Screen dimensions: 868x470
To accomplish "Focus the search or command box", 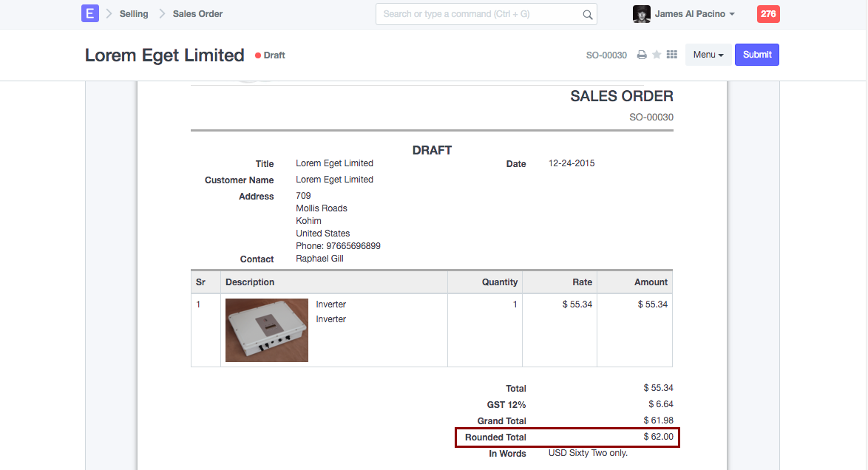I will coord(481,14).
